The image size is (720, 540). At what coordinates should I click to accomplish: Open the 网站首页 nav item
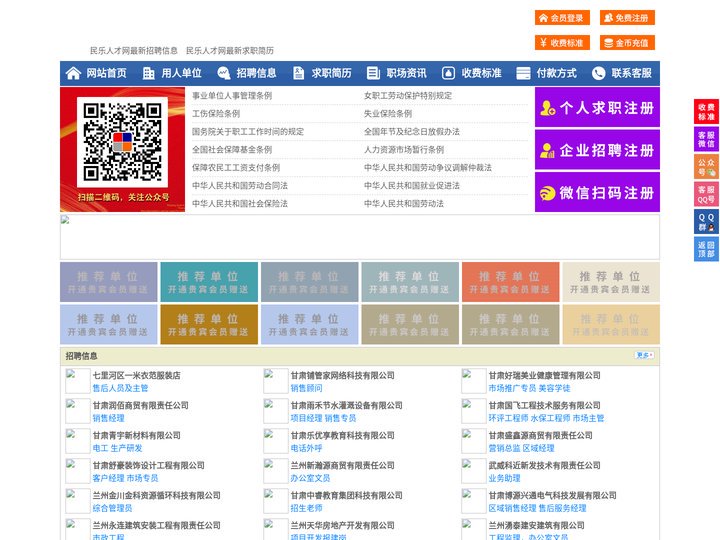[107, 73]
